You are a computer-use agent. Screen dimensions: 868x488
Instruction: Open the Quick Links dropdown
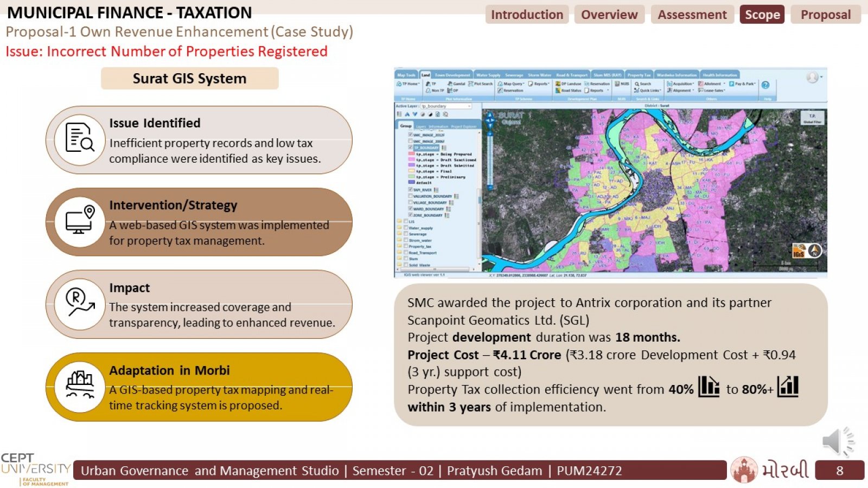[647, 91]
